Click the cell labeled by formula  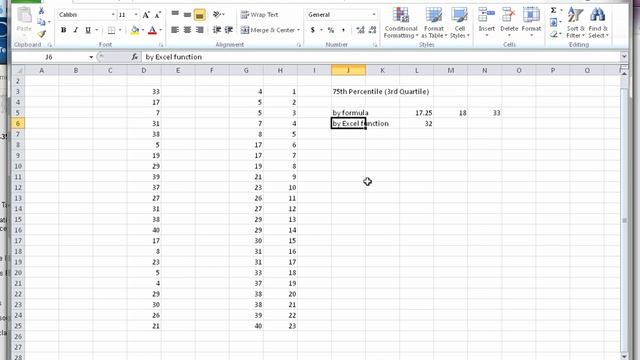tap(350, 113)
